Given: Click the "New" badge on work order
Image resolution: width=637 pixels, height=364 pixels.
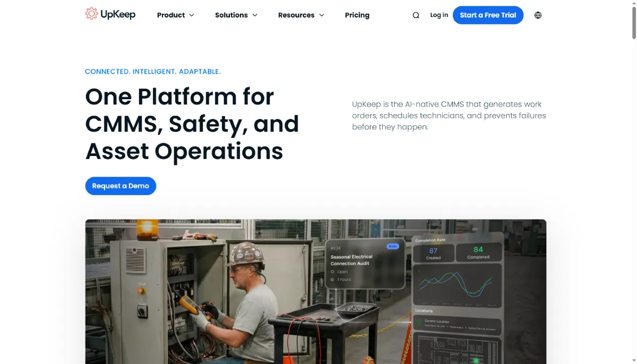Looking at the screenshot, I should click(393, 246).
